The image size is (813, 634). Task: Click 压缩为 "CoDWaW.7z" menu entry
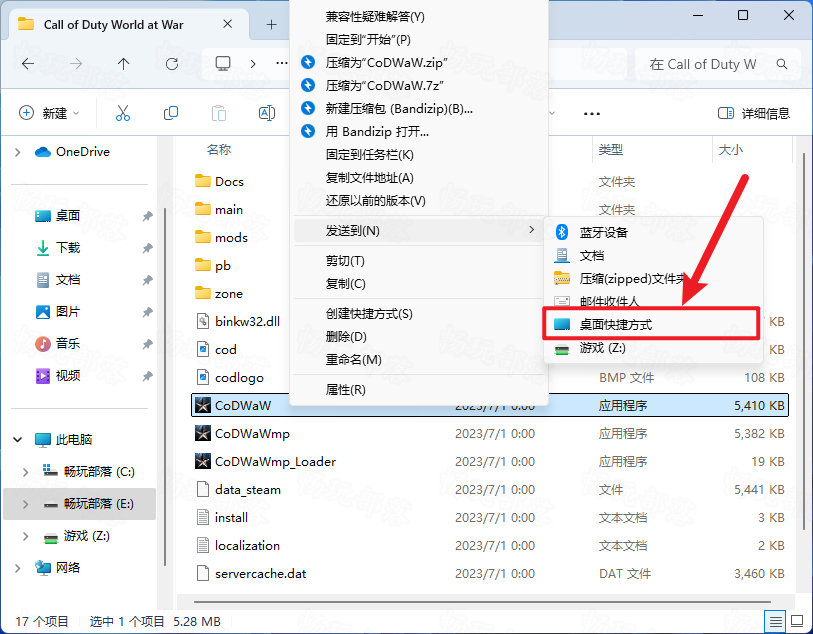click(419, 86)
